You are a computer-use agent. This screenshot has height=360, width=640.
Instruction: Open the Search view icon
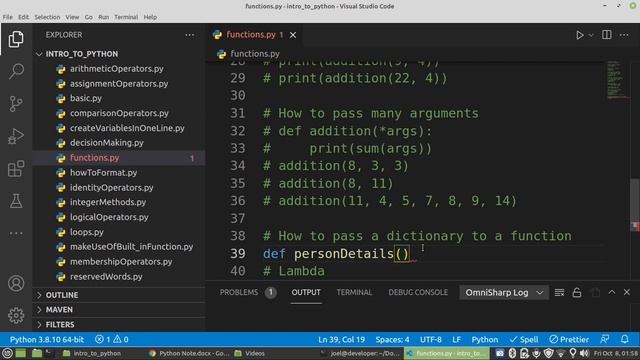click(16, 71)
